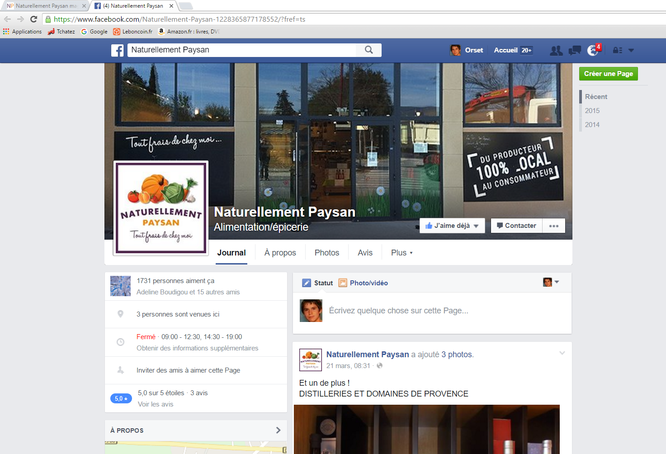
Task: Open the Applications bookmark
Action: [x=22, y=31]
